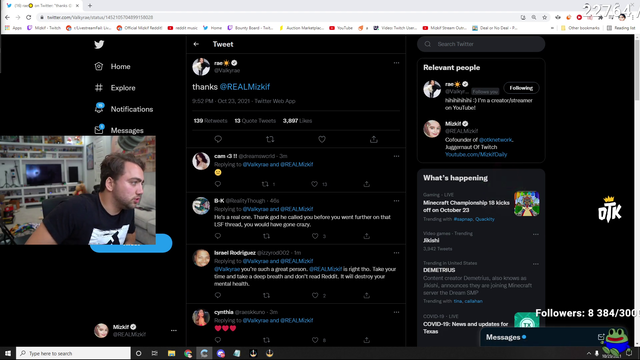This screenshot has height=360, width=640.
Task: Open the @REALMizkif mention link in tweet
Action: click(x=244, y=87)
